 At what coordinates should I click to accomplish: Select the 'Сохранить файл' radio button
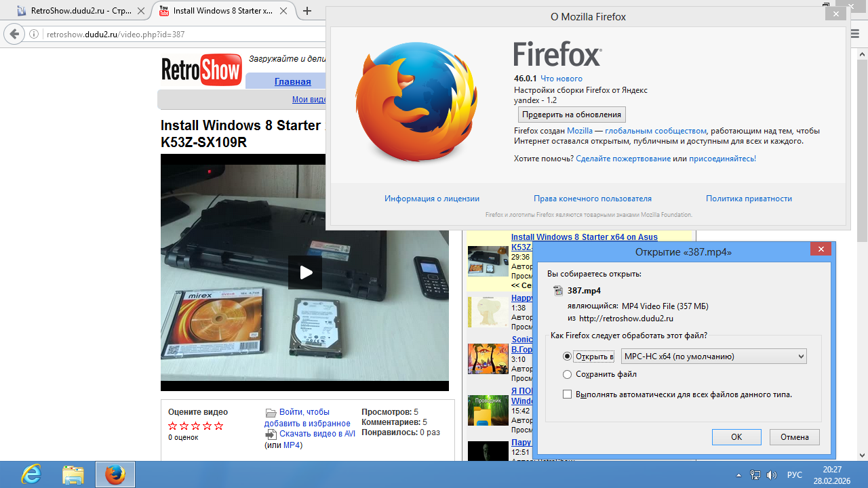click(x=568, y=374)
